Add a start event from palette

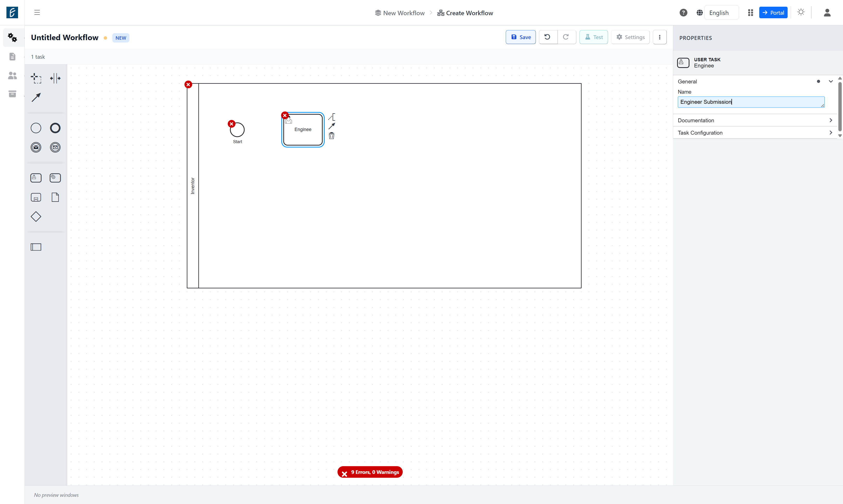pyautogui.click(x=36, y=128)
